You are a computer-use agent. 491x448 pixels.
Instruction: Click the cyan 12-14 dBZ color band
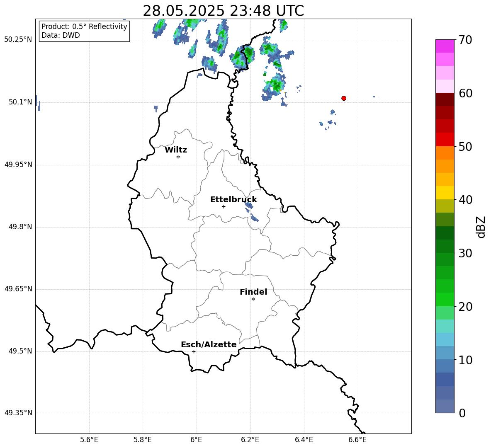[x=445, y=340]
